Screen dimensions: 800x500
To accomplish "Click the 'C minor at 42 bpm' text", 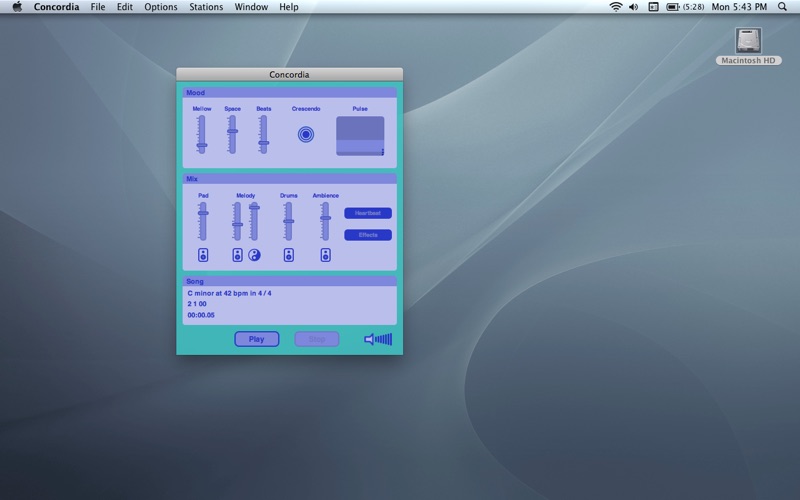I will 220,293.
